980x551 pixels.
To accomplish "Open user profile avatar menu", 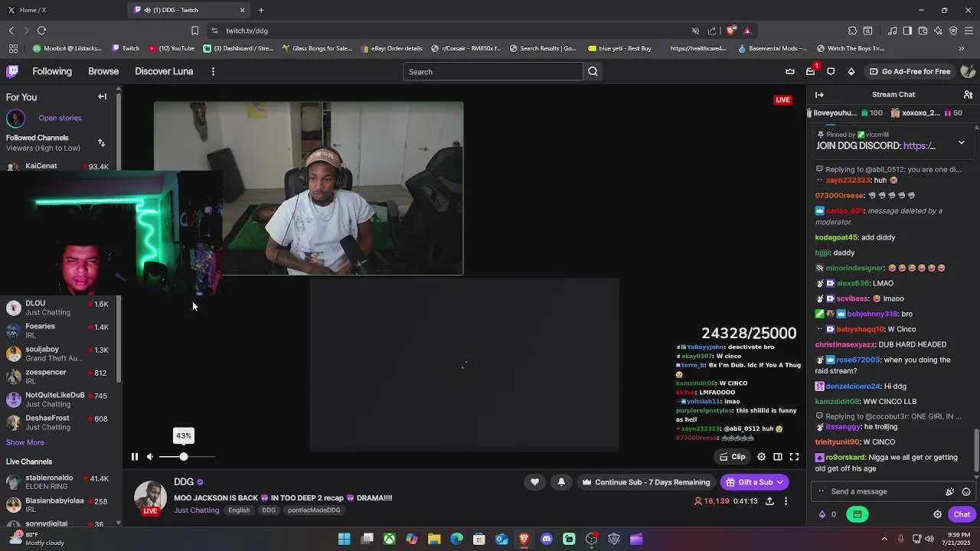I will click(x=968, y=71).
